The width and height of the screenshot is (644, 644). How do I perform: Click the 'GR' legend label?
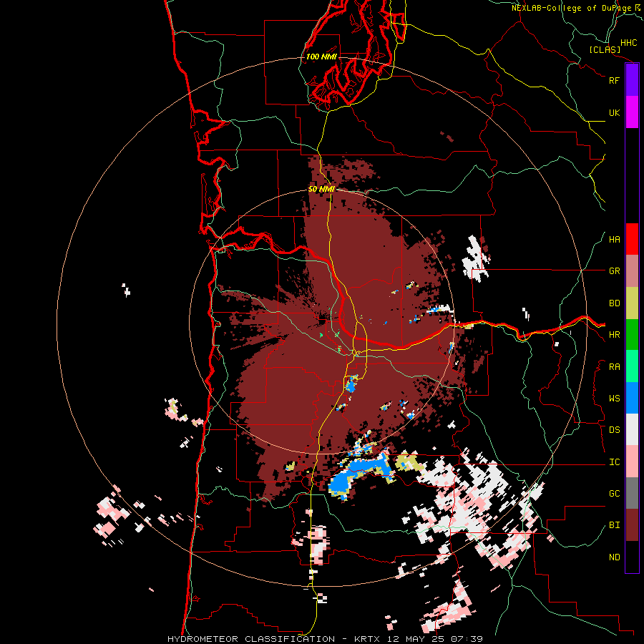(614, 271)
